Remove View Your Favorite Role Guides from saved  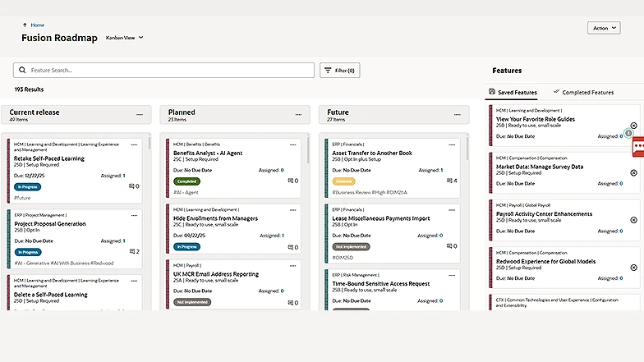point(633,126)
